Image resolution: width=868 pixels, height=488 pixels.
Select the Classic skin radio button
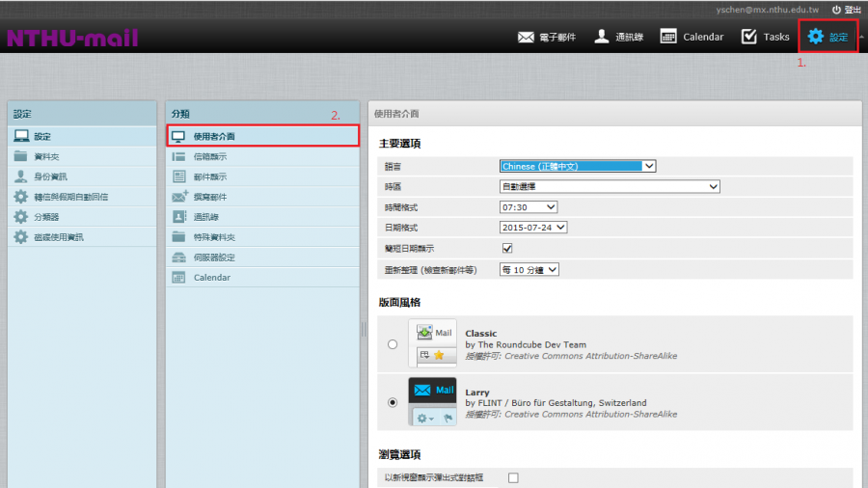tap(392, 344)
